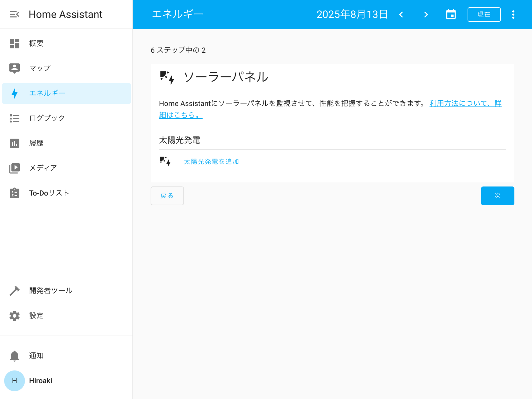Go to next day with right chevron

426,15
